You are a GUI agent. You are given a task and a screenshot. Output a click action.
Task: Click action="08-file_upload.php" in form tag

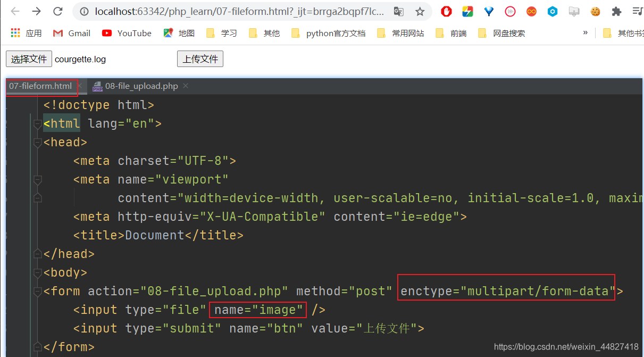click(188, 291)
